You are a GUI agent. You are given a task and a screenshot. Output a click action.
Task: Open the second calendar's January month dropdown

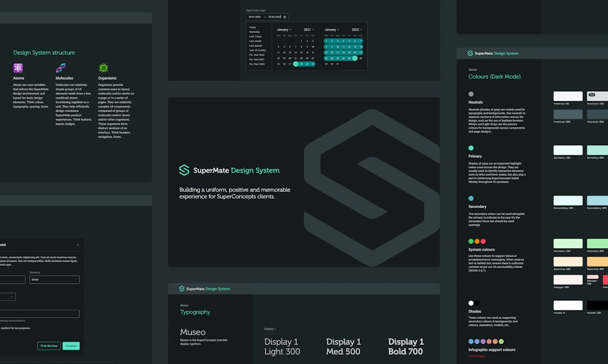pyautogui.click(x=332, y=29)
